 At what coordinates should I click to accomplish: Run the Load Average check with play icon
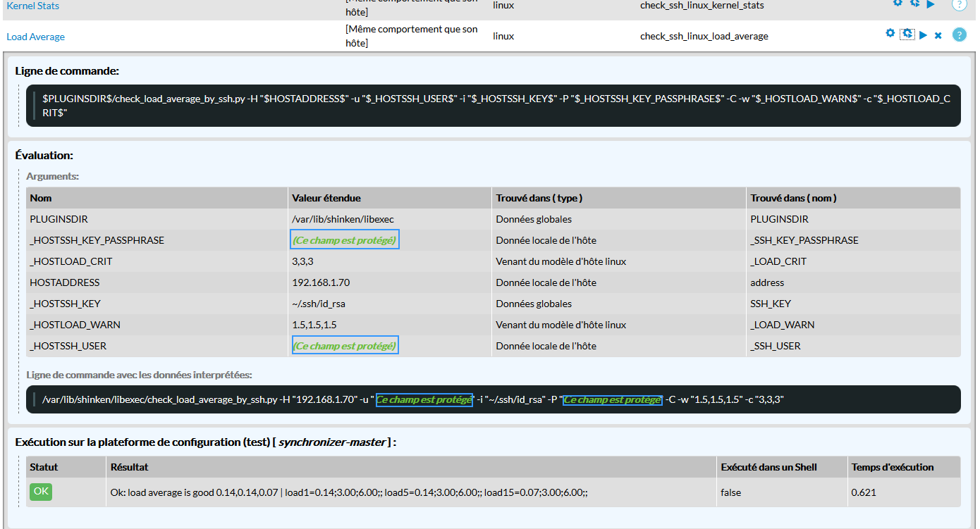pyautogui.click(x=924, y=35)
